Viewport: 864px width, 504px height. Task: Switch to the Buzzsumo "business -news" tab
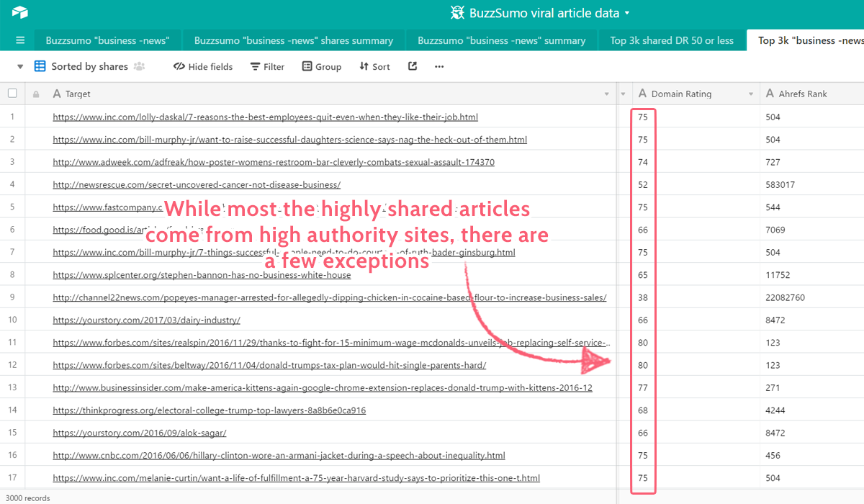pos(107,40)
